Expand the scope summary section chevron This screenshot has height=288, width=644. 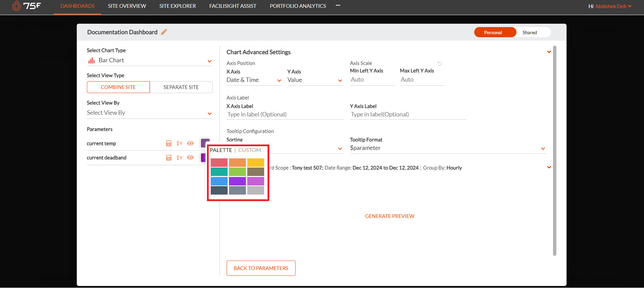[x=549, y=168]
